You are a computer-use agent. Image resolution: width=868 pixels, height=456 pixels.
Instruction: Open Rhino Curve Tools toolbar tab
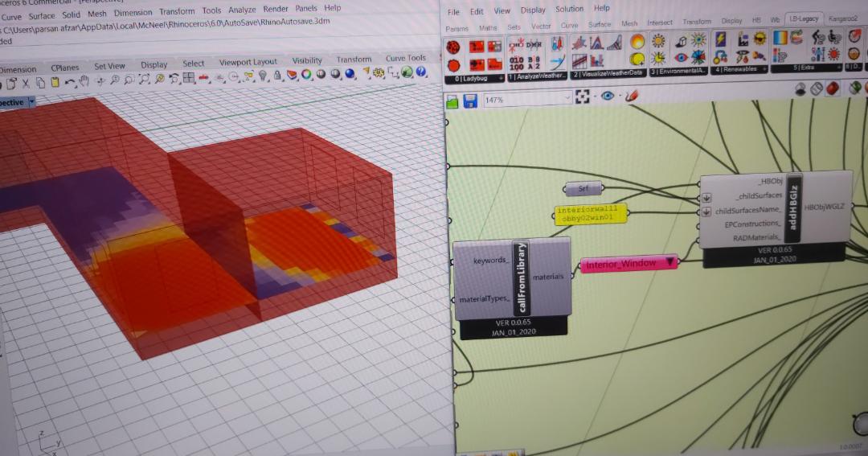point(406,58)
